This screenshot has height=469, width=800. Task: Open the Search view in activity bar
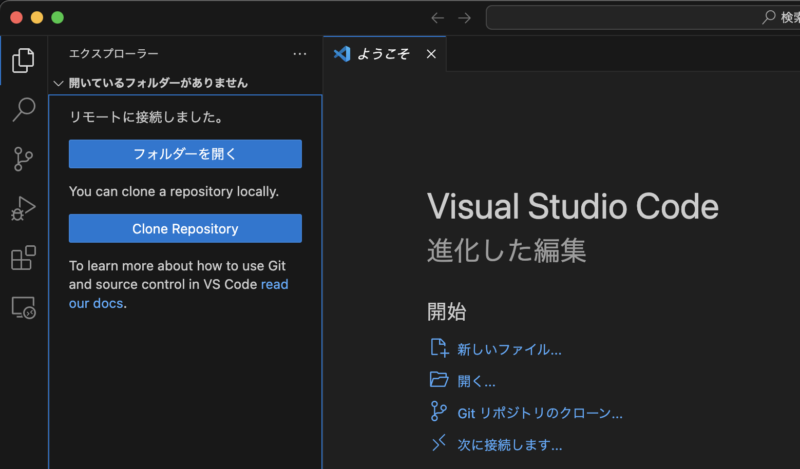coord(23,109)
